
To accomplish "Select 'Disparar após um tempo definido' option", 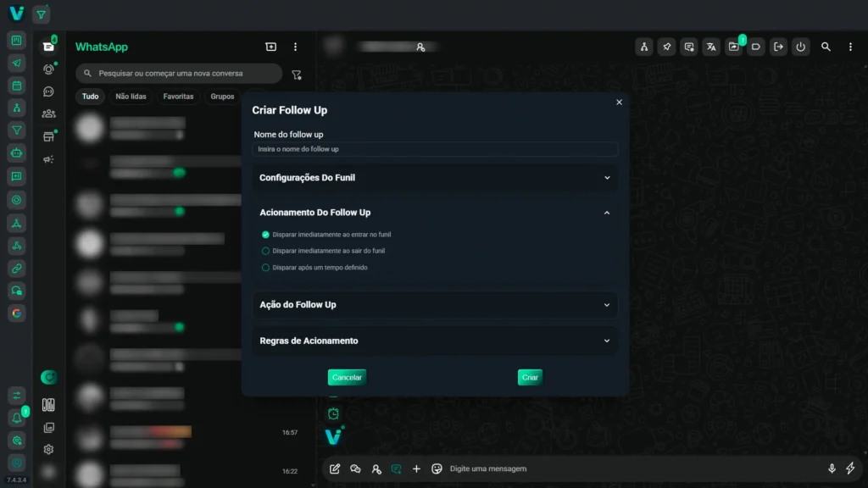I will coord(265,268).
